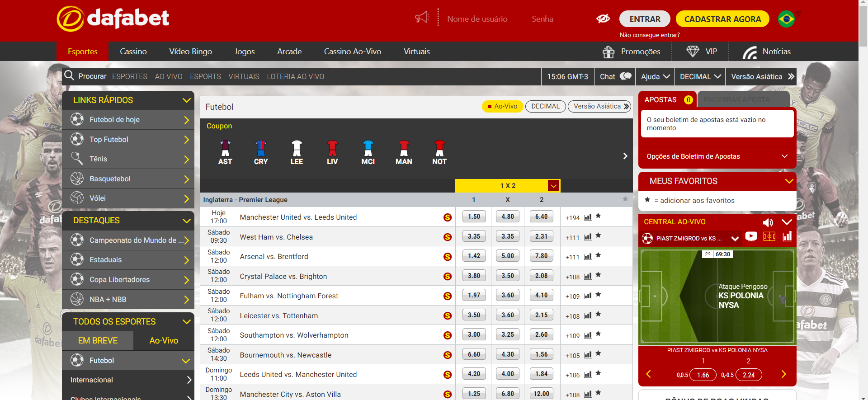This screenshot has height=400, width=868.
Task: Select the Ao-Vivo tab under Todos os Esportes
Action: click(164, 341)
